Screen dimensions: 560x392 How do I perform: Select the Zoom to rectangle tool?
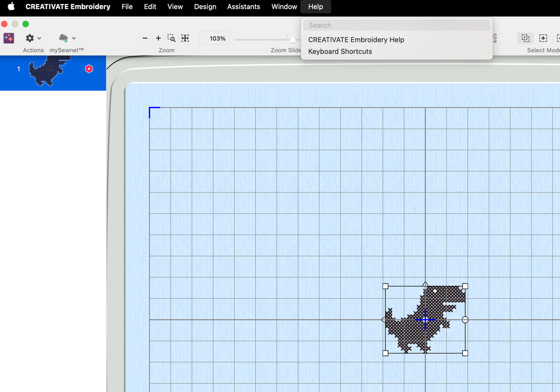[x=172, y=38]
